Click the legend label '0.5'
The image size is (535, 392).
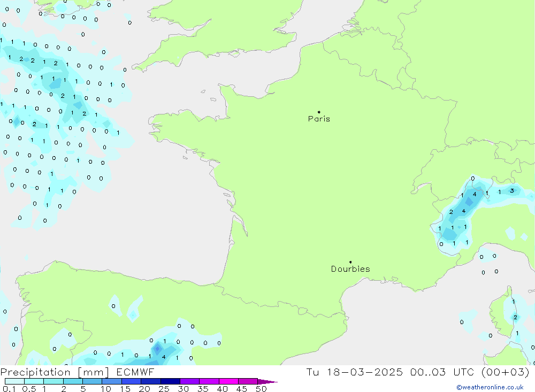[29, 389]
